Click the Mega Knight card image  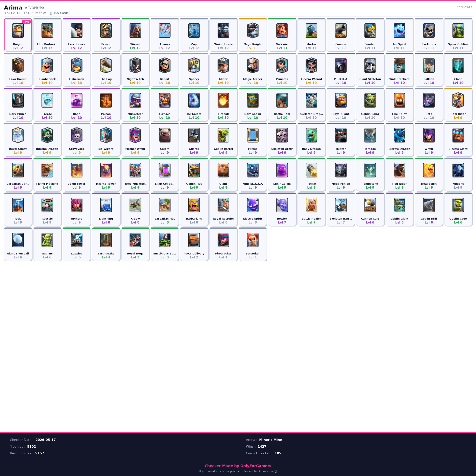tap(253, 31)
